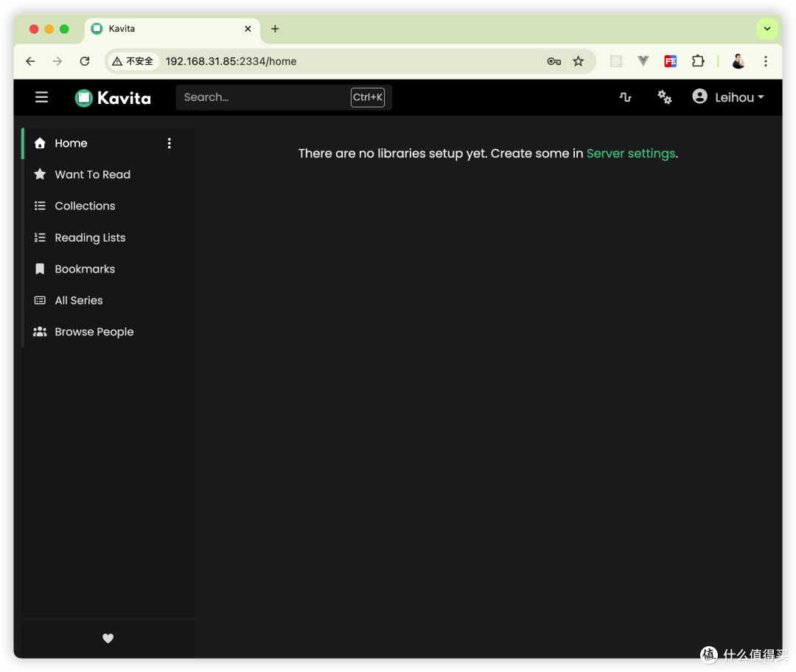Close the Kavita browser tab

[248, 29]
